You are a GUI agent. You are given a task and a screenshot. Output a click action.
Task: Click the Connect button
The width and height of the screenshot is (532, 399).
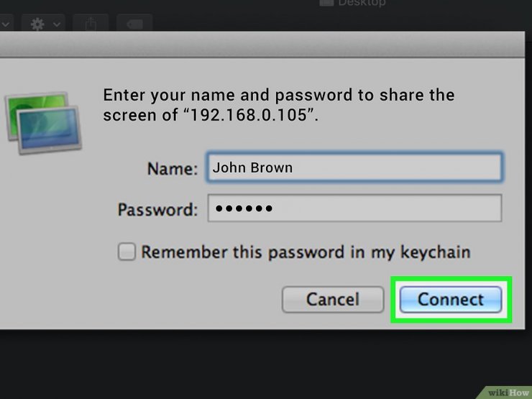click(450, 299)
